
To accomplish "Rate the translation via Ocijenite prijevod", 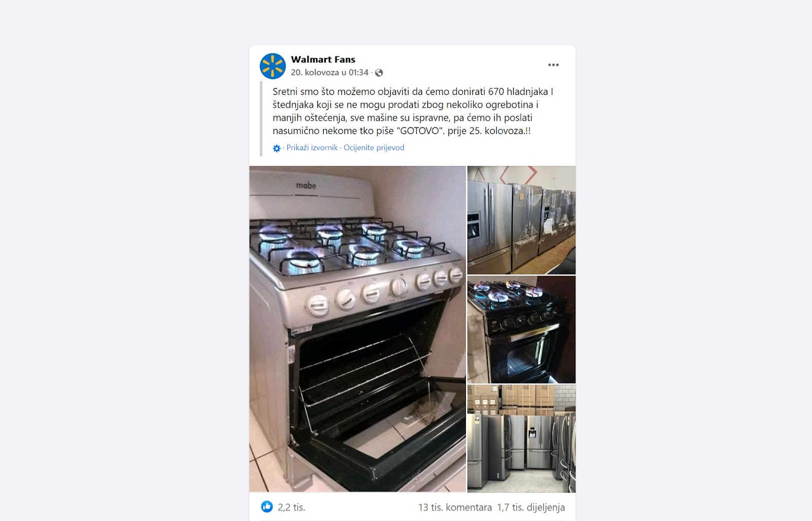I will [x=374, y=148].
